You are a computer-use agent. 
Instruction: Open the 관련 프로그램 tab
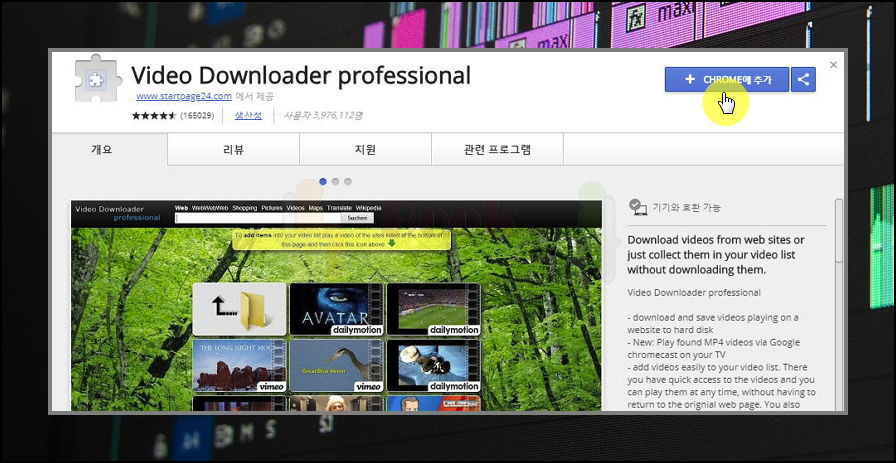point(497,150)
